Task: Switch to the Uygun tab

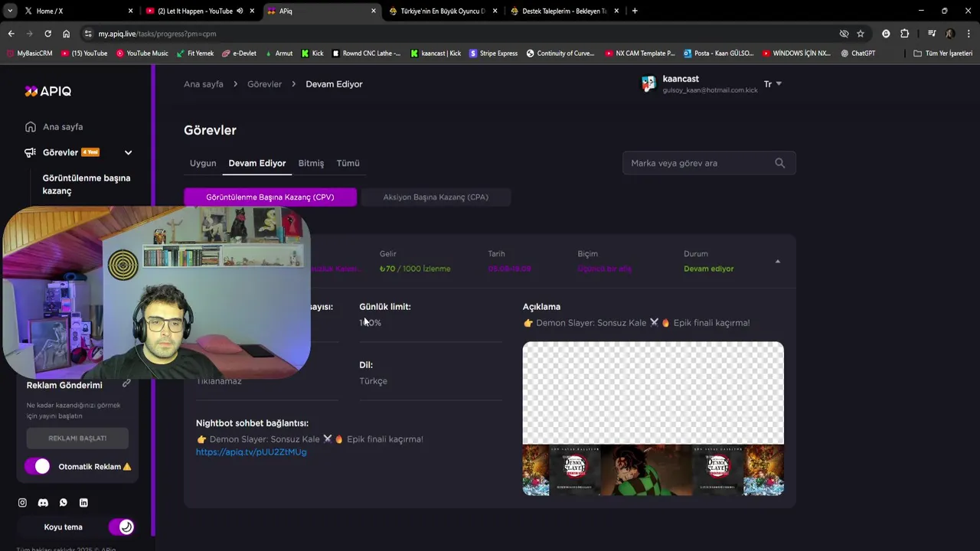Action: [x=203, y=163]
